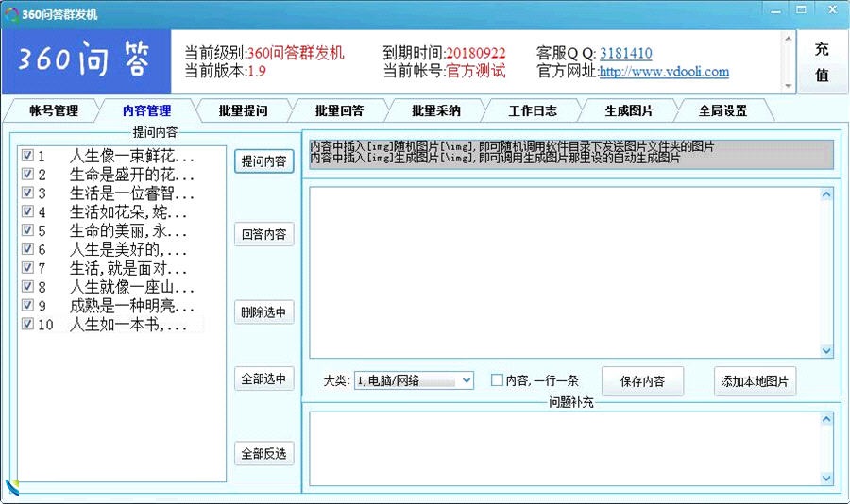Open the 大类 category dropdown
Viewport: 850px width, 504px height.
(415, 380)
